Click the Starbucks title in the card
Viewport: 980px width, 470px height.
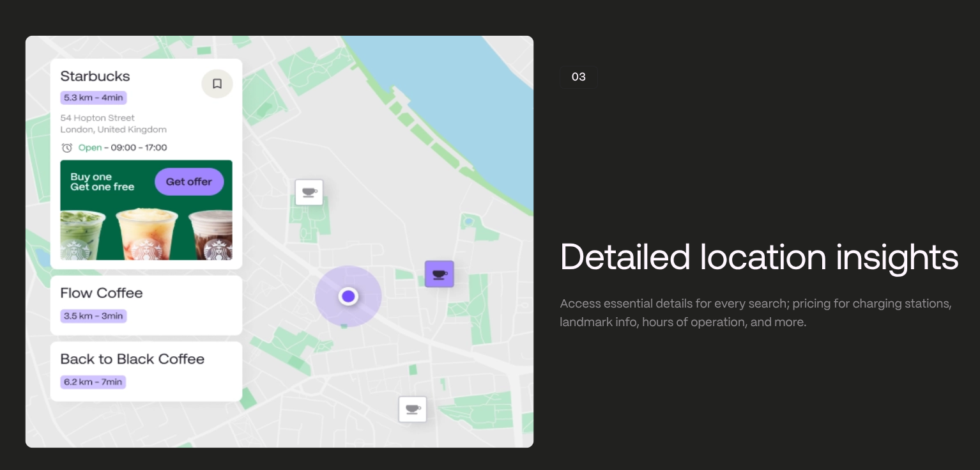(95, 76)
